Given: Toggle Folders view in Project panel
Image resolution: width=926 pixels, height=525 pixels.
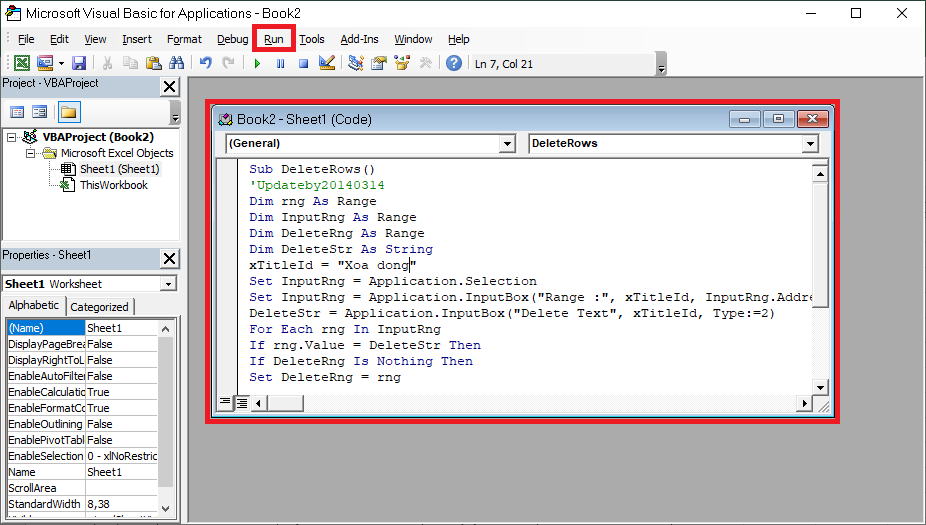Looking at the screenshot, I should [68, 111].
